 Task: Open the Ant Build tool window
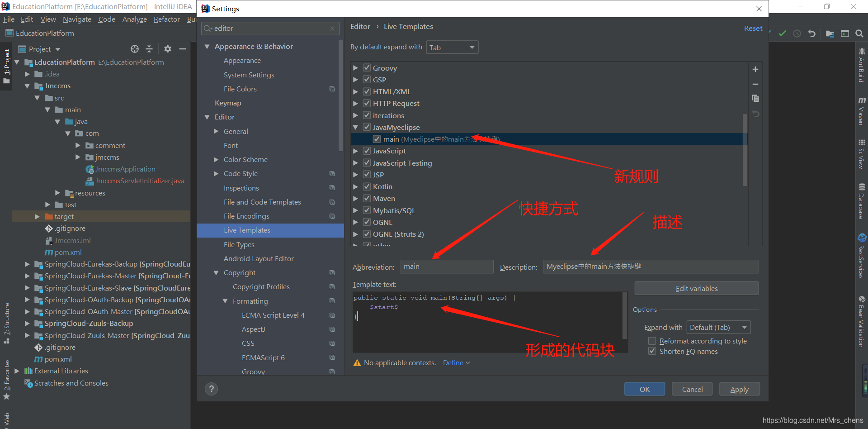(x=862, y=65)
